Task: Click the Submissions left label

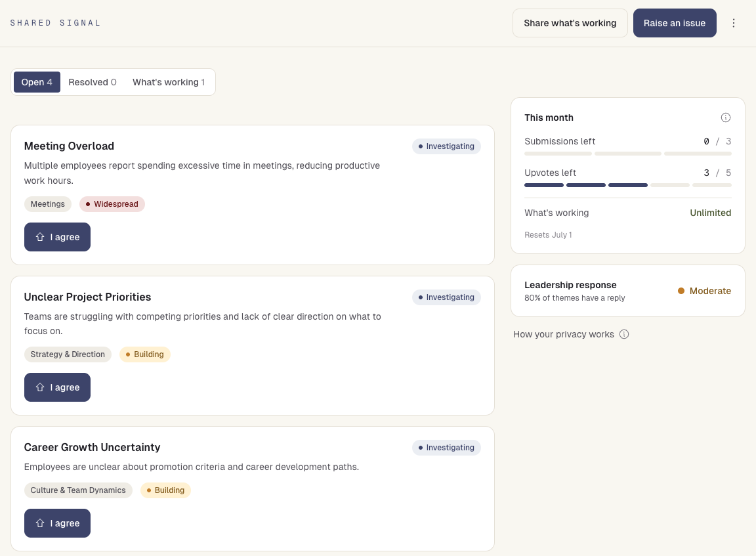Action: tap(560, 141)
